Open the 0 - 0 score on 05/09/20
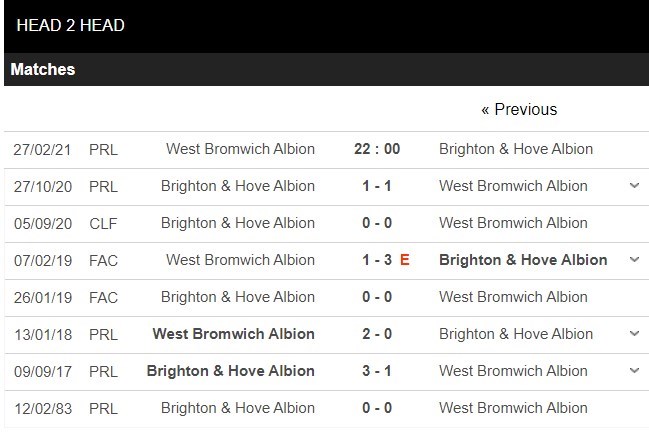 [377, 223]
